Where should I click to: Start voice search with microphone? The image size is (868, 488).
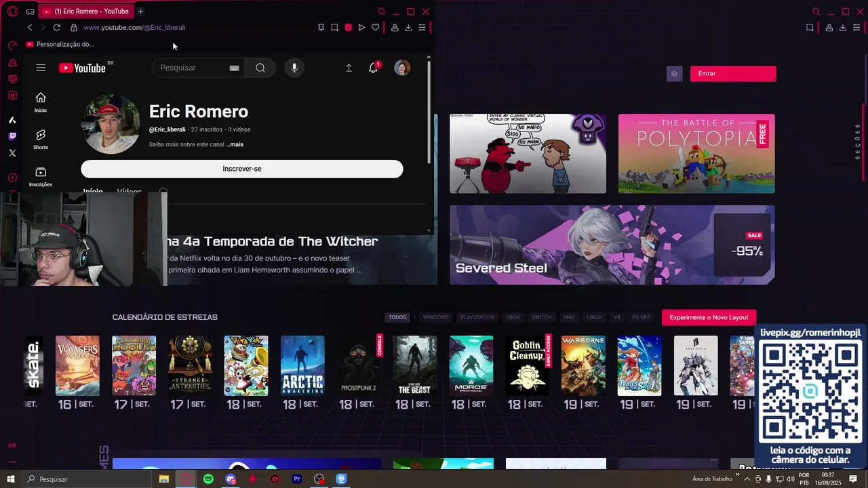pos(294,68)
